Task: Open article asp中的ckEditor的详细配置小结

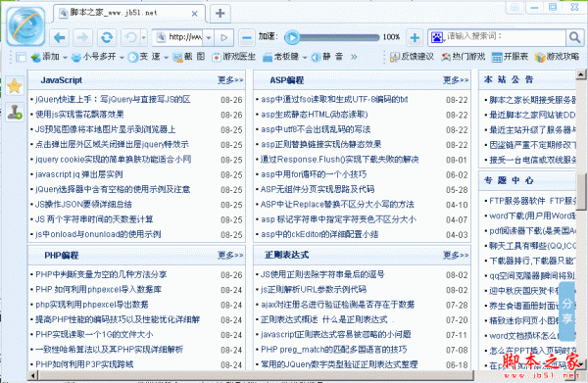Action: point(319,234)
